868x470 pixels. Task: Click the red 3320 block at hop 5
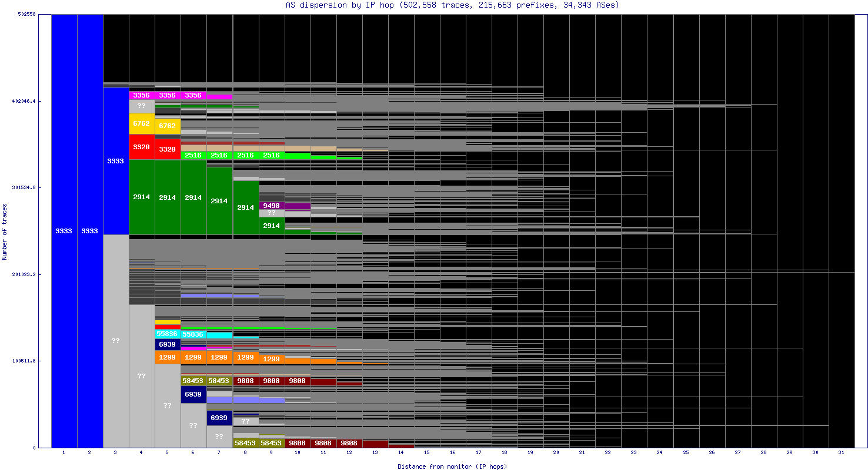[168, 149]
